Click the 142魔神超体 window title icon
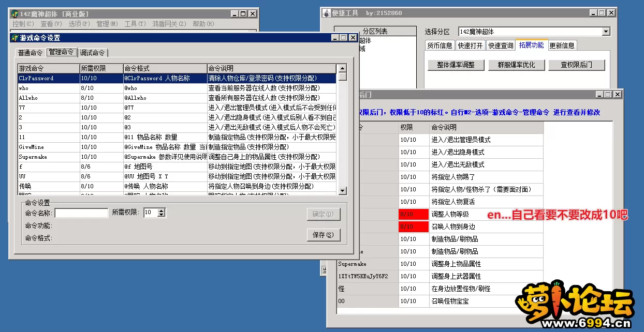The width and height of the screenshot is (644, 332). pyautogui.click(x=14, y=13)
